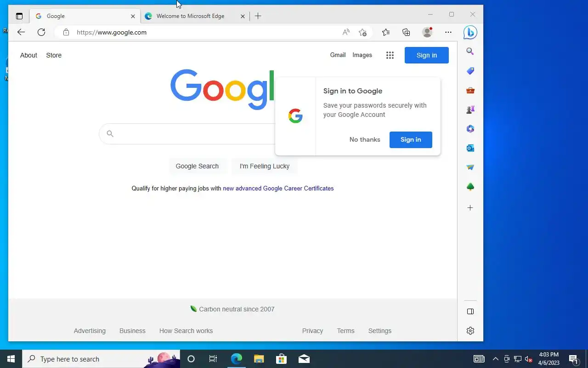Toggle sidebar visibility panel icon
This screenshot has height=368, width=588.
click(x=470, y=311)
